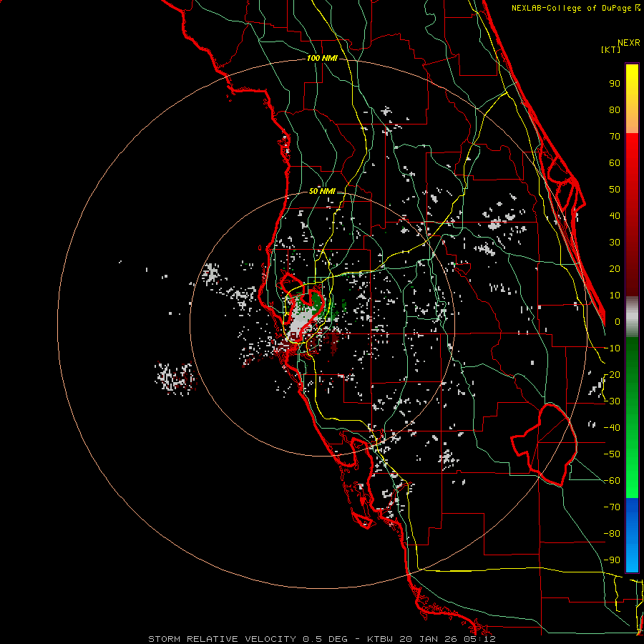Select the bright green segment near -60 on color bar

(x=632, y=481)
